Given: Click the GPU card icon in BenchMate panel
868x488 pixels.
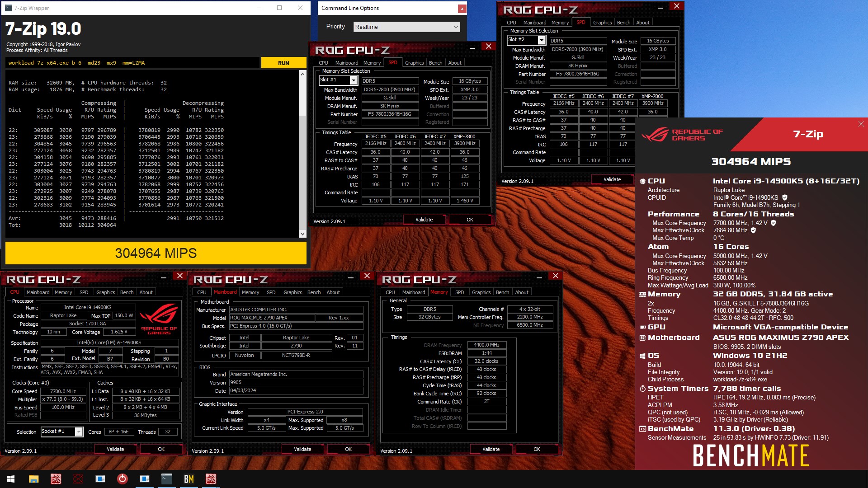Looking at the screenshot, I should 642,327.
